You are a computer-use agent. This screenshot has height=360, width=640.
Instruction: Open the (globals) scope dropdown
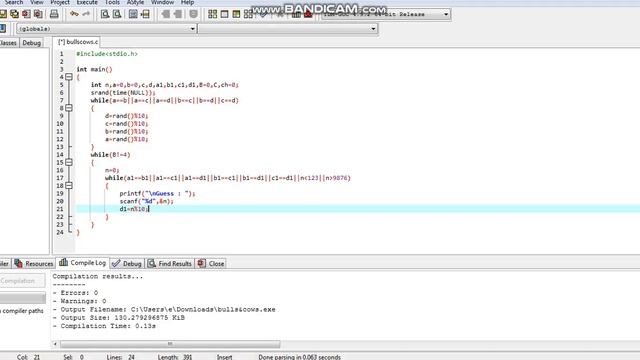pyautogui.click(x=106, y=29)
